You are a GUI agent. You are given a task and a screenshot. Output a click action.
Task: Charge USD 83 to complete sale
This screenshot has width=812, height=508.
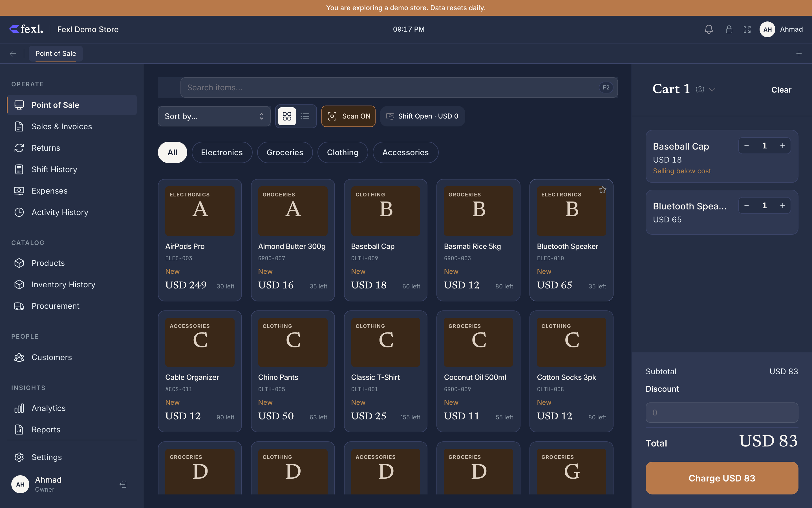(x=722, y=478)
